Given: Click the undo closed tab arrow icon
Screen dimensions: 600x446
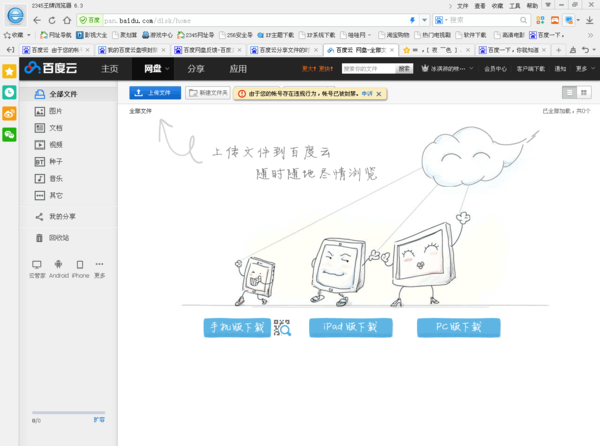Looking at the screenshot, I should pyautogui.click(x=585, y=50).
